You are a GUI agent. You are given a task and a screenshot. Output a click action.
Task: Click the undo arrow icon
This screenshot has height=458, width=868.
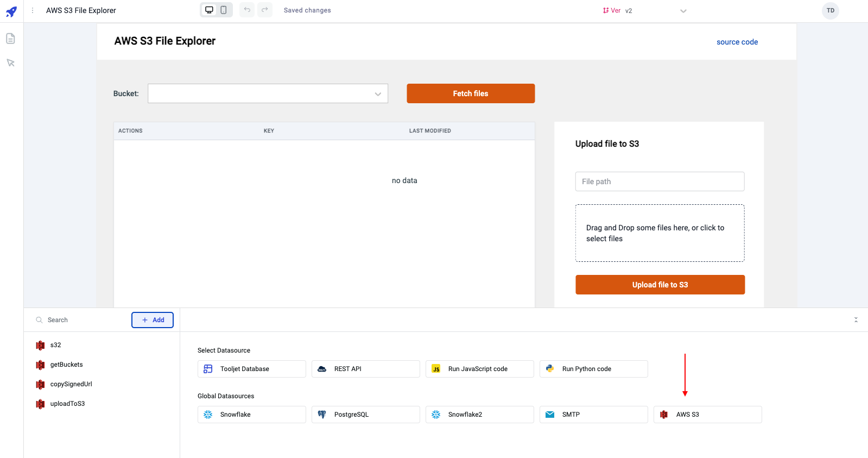coord(247,10)
